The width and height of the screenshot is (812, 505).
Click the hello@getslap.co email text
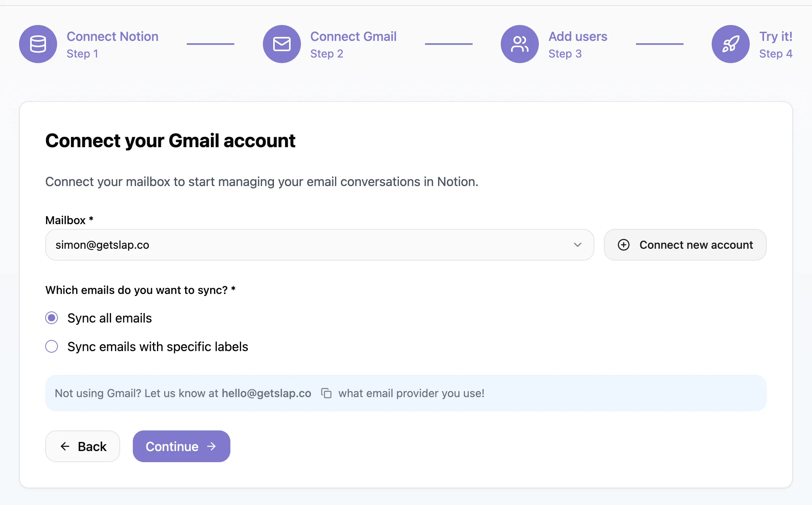point(266,393)
